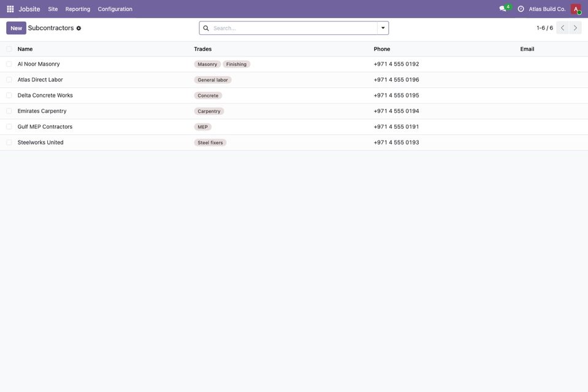This screenshot has height=392, width=588.
Task: Go to the next page arrow
Action: pyautogui.click(x=575, y=28)
